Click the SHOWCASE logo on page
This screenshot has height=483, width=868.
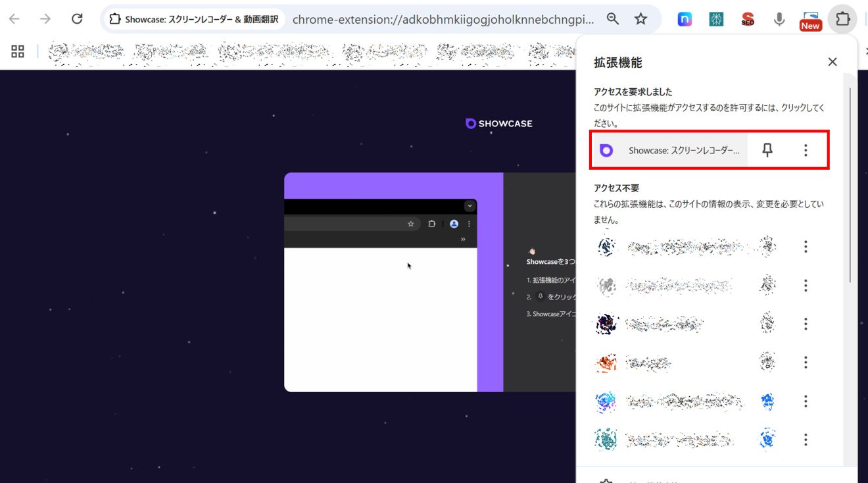pos(499,123)
